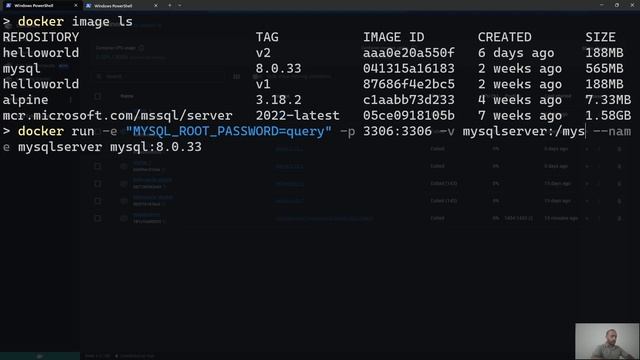Open a new terminal tab with plus button
640x360 pixels.
coord(170,6)
